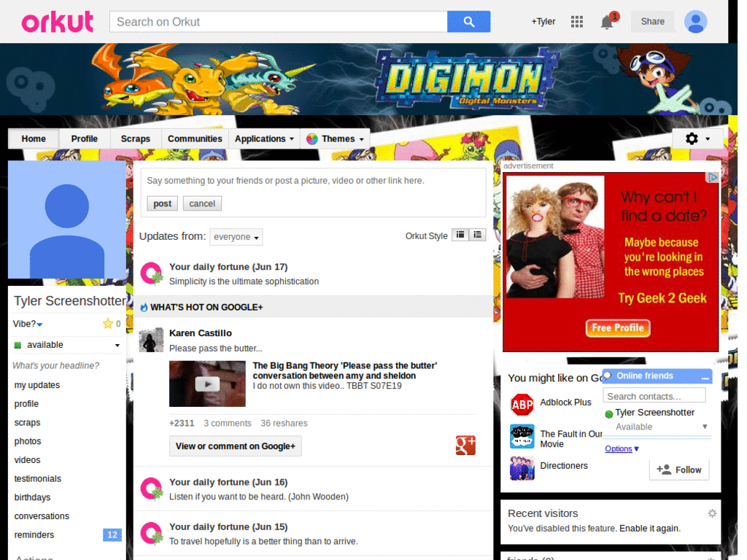Click the Jun 16 daily fortune icon
The height and width of the screenshot is (560, 747).
[152, 489]
